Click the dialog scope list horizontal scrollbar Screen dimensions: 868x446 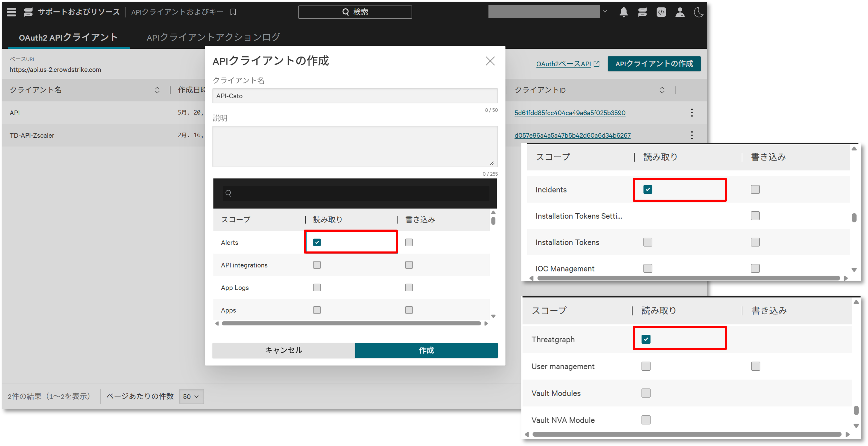351,324
